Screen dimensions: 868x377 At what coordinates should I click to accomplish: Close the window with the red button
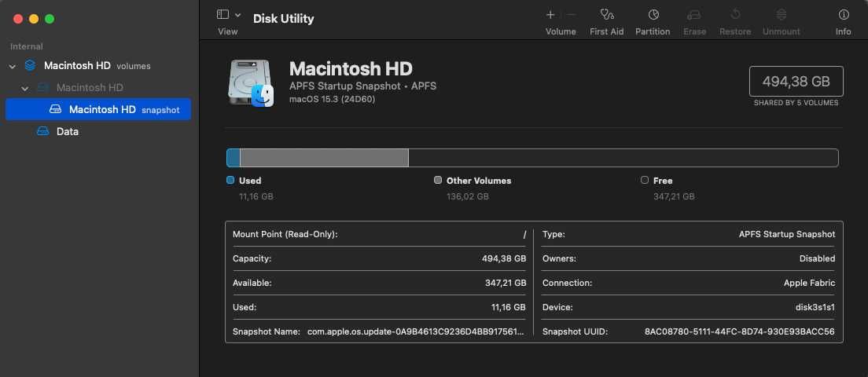[18, 19]
